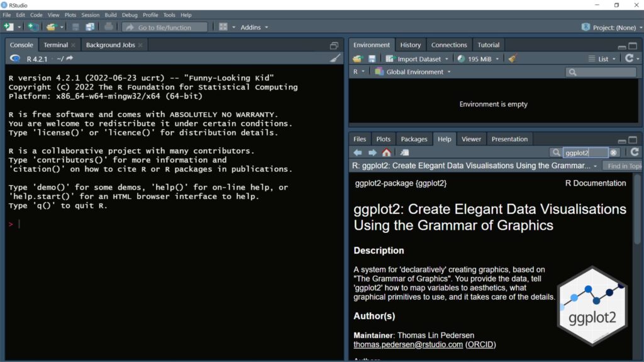Create a new file with the toolbar icon
The image size is (644, 362).
pos(8,27)
